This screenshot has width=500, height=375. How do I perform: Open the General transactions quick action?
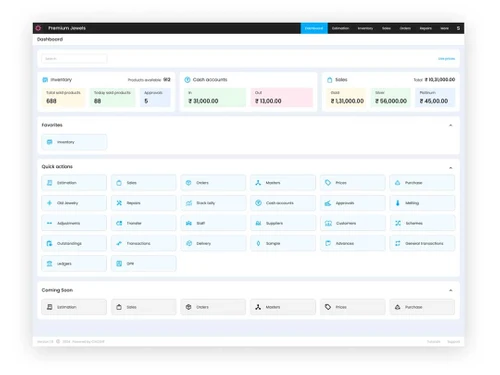click(422, 243)
